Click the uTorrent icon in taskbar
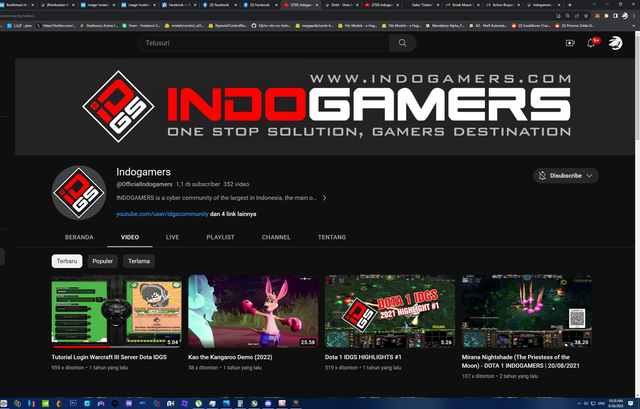Viewport: 640px width, 409px height. click(x=198, y=403)
